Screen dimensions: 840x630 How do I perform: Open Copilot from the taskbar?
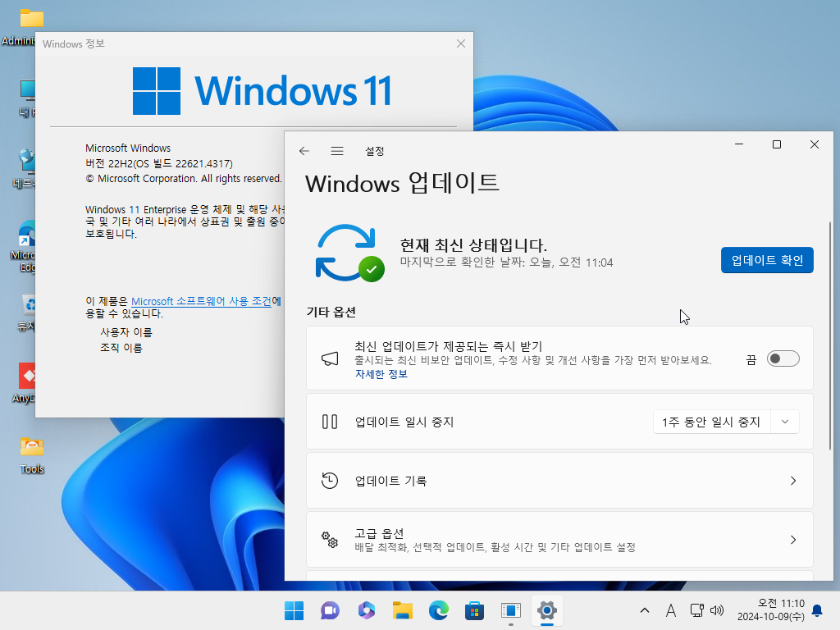pyautogui.click(x=367, y=610)
